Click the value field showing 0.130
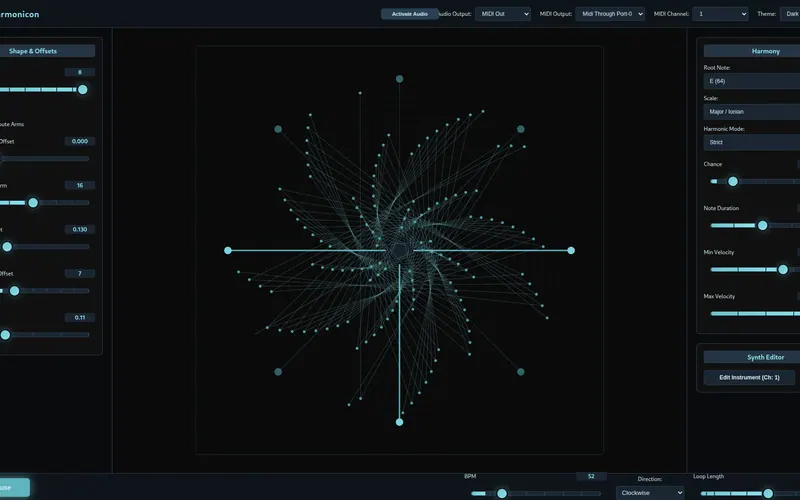This screenshot has height=500, width=800. click(x=80, y=230)
